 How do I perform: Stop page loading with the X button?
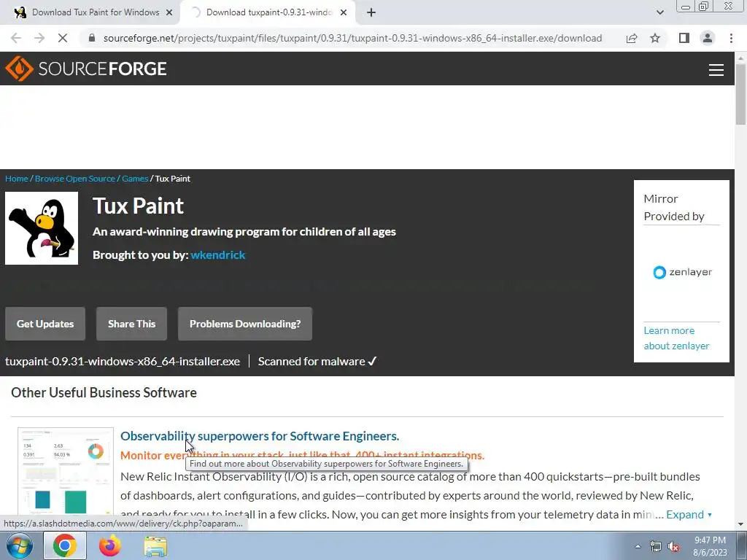click(63, 38)
